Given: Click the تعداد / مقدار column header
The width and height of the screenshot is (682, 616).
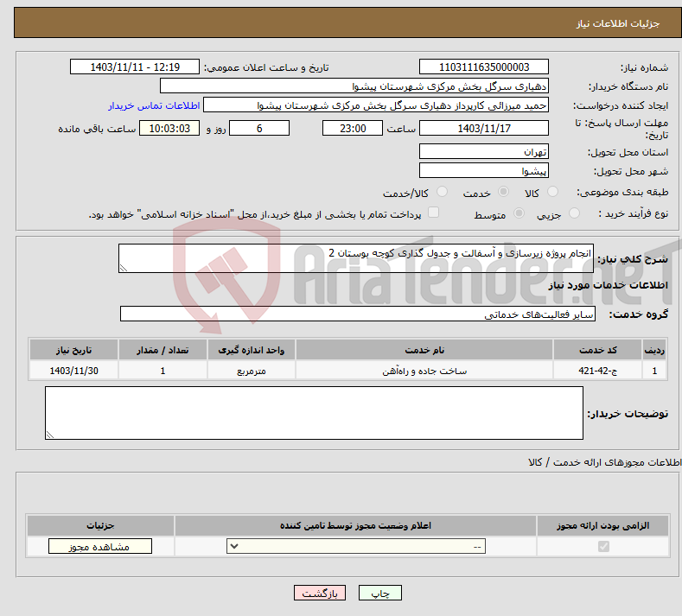Looking at the screenshot, I should pyautogui.click(x=163, y=350).
